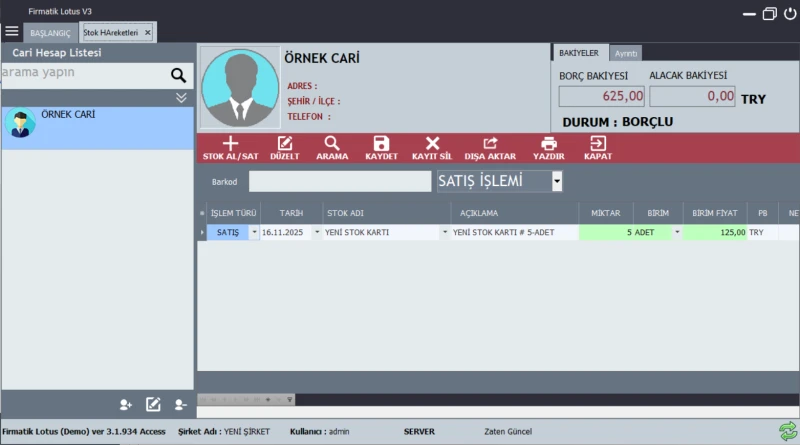Open the SATIŞ İŞLEMİ dropdown
The image size is (800, 445).
pyautogui.click(x=557, y=182)
